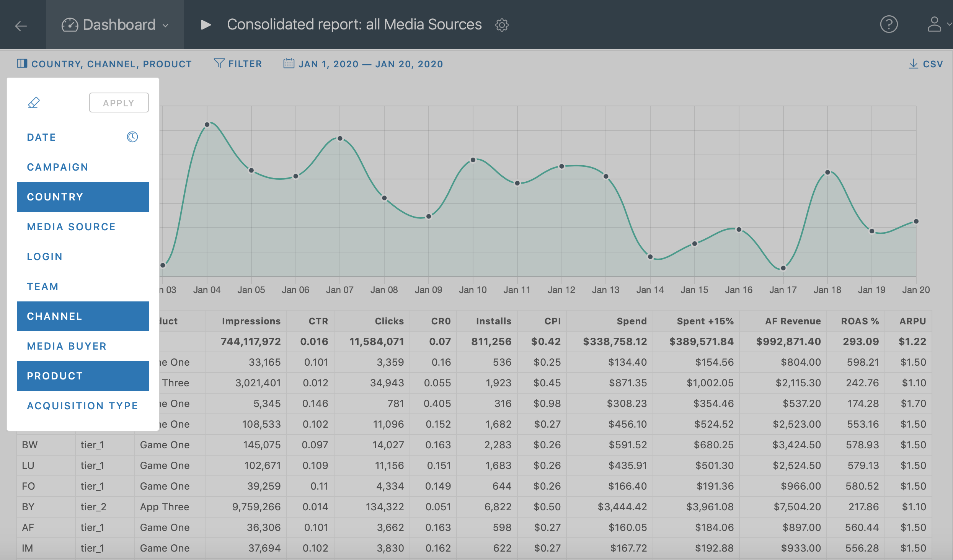953x560 pixels.
Task: Open the report settings gear icon
Action: [502, 25]
